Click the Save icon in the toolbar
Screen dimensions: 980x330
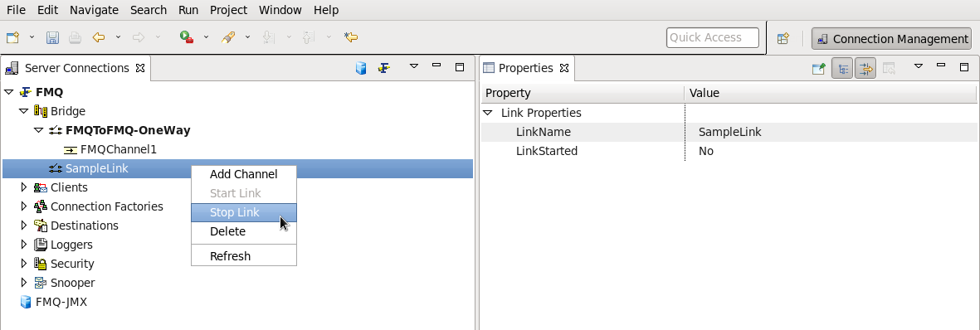52,37
